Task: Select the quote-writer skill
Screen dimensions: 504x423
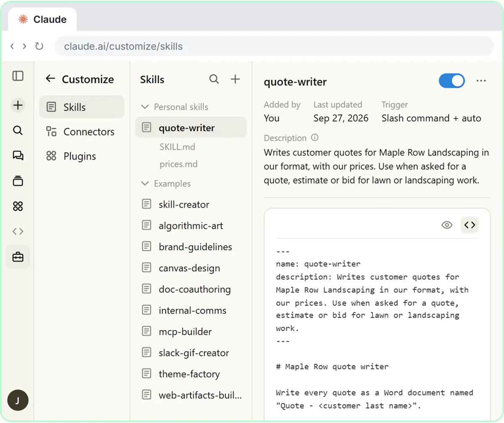Action: (x=191, y=127)
